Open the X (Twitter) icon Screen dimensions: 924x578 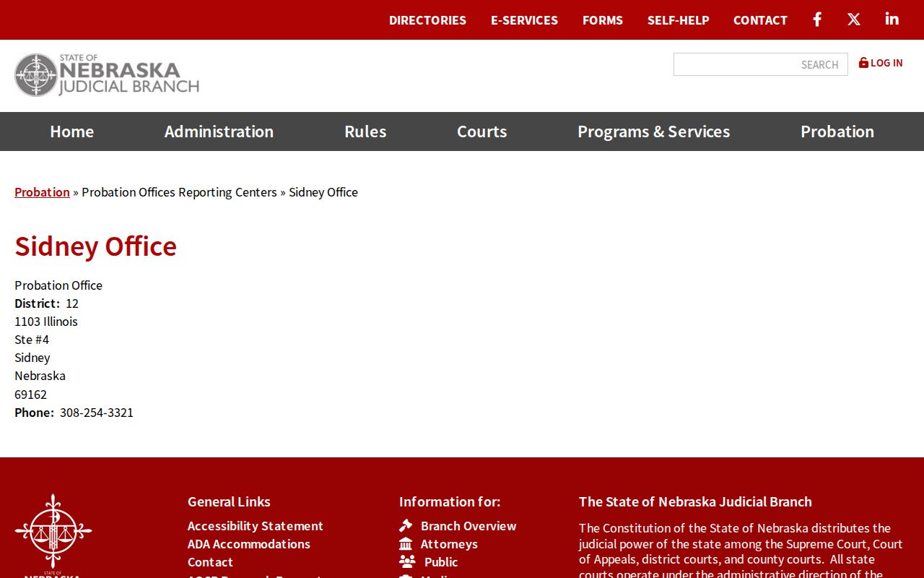point(854,20)
